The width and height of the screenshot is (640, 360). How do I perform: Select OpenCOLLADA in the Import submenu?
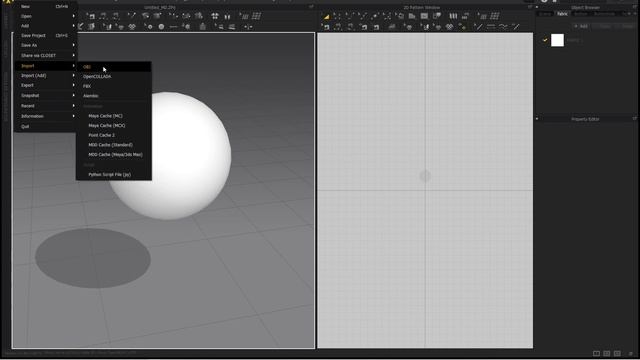(x=113, y=76)
